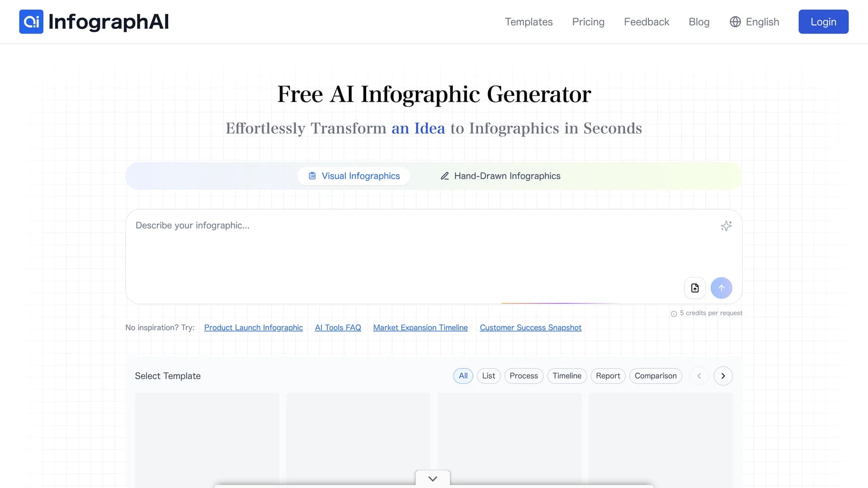Image resolution: width=868 pixels, height=488 pixels.
Task: Submit prompt with the arrow send button
Action: (722, 288)
